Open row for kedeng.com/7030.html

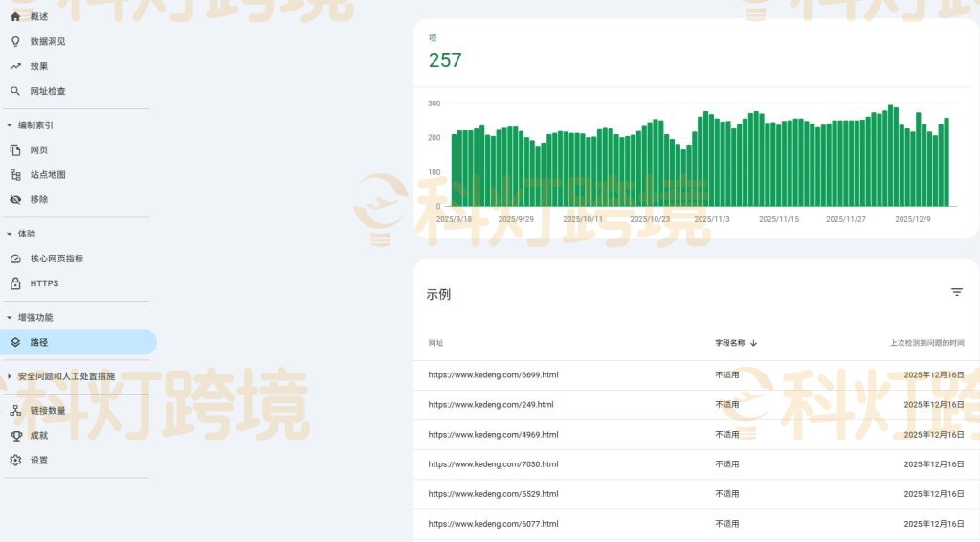pyautogui.click(x=697, y=464)
